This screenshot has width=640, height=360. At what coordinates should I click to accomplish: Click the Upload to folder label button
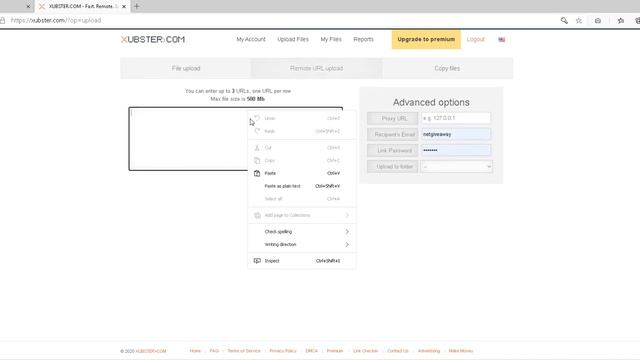[393, 167]
